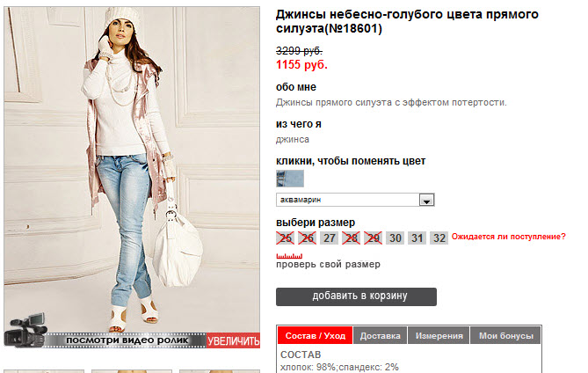Select the аквамарин color combo box
The height and width of the screenshot is (373, 588).
tap(355, 200)
